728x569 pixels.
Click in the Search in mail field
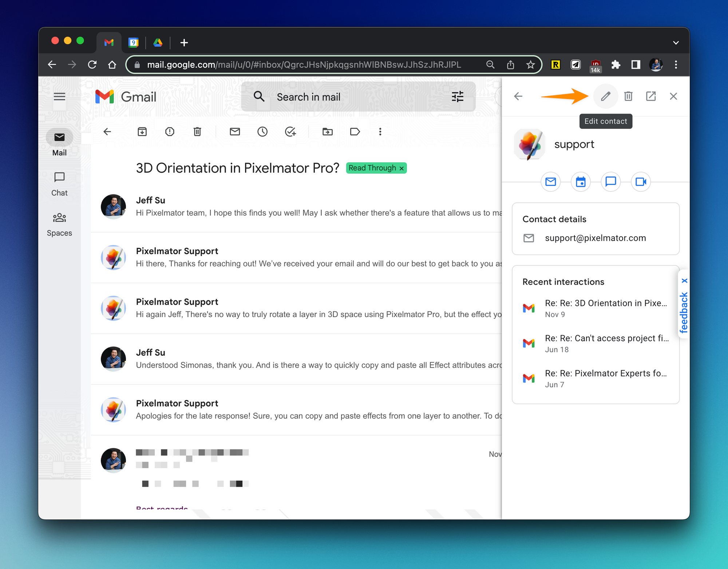click(x=359, y=97)
